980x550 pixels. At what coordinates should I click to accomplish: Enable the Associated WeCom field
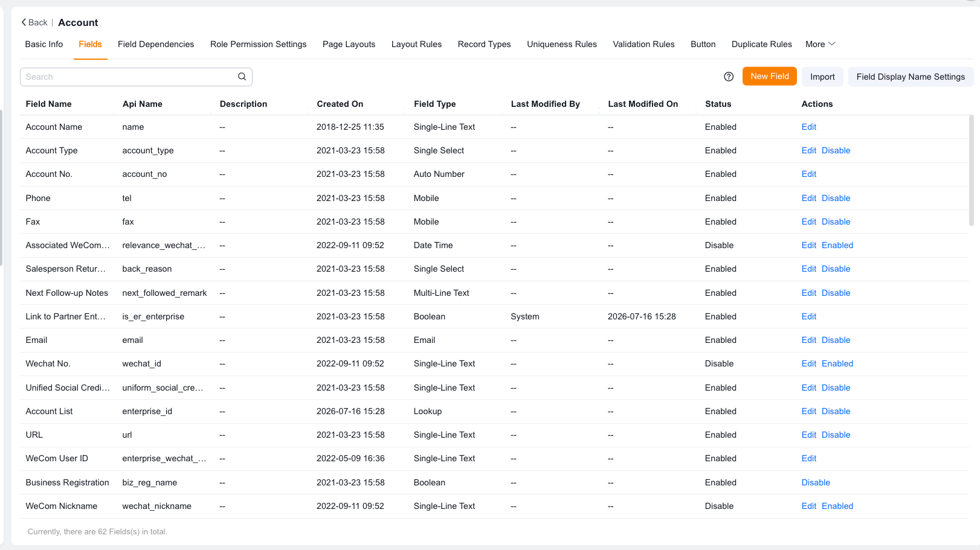(837, 245)
